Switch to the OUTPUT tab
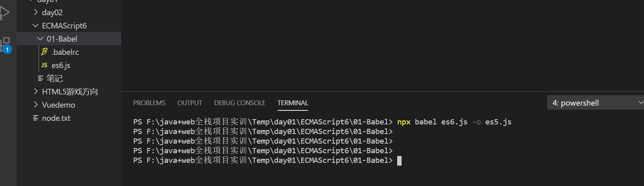Screen dimensions: 644x186 pos(190,103)
